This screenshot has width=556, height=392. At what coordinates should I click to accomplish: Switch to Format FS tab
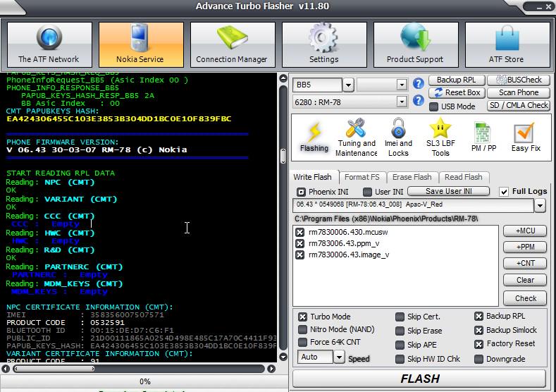click(362, 177)
